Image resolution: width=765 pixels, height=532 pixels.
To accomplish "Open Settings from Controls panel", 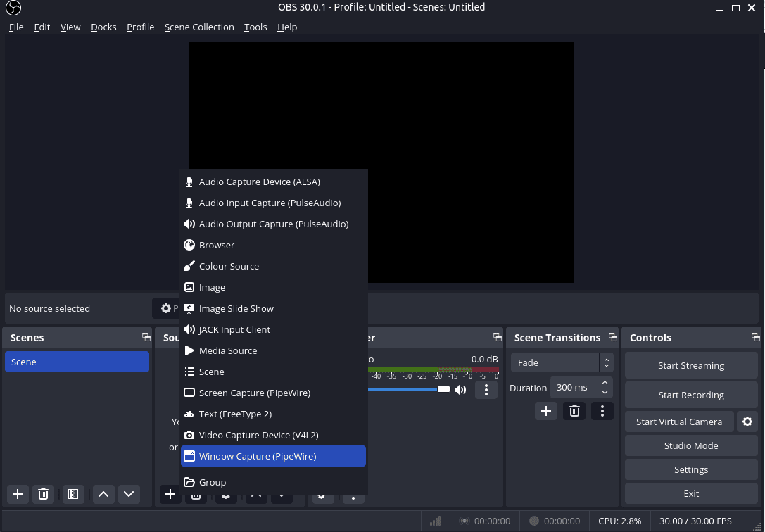I will tap(691, 469).
